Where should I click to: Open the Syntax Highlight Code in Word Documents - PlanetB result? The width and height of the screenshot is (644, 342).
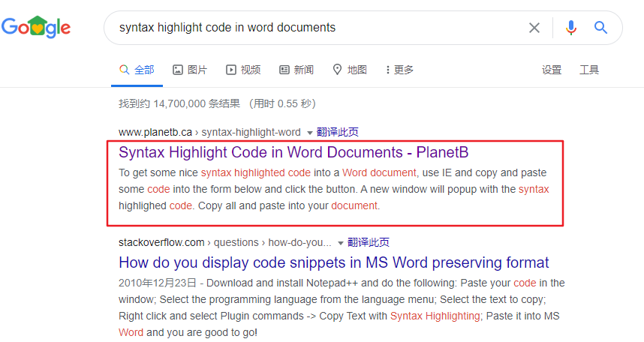click(293, 152)
